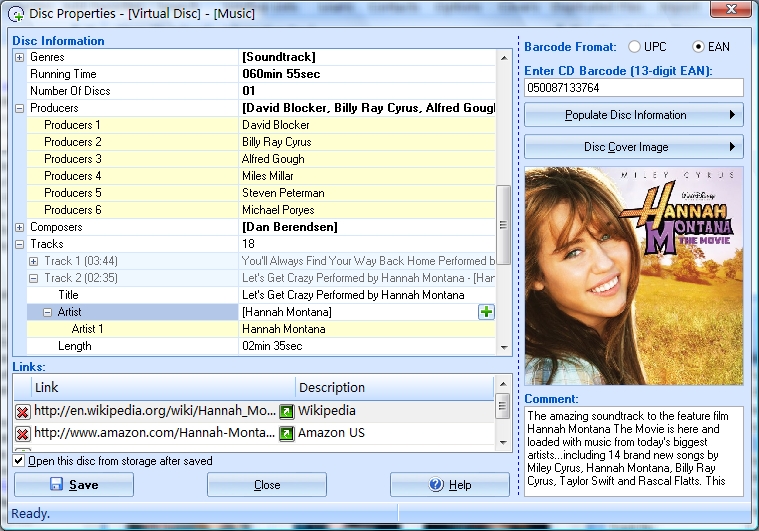
Task: Click the Description column header
Action: tap(395, 387)
